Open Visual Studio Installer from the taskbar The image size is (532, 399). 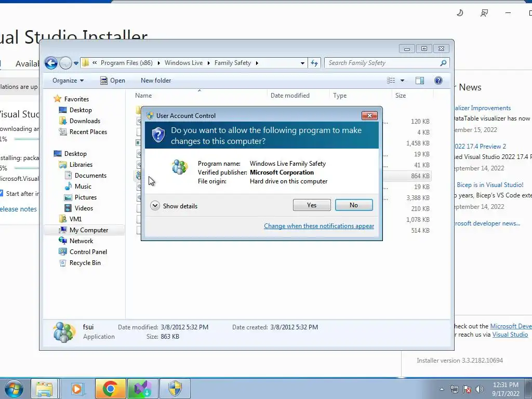point(142,389)
